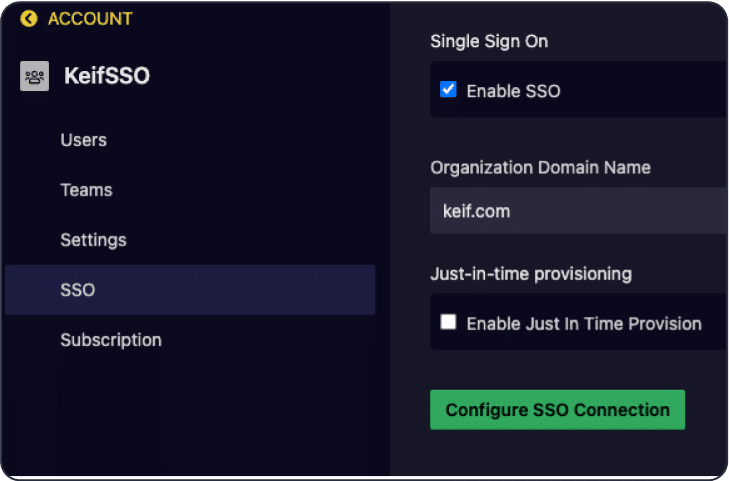Image resolution: width=729 pixels, height=481 pixels.
Task: Click the Just-in-time provisioning heading
Action: tap(531, 274)
